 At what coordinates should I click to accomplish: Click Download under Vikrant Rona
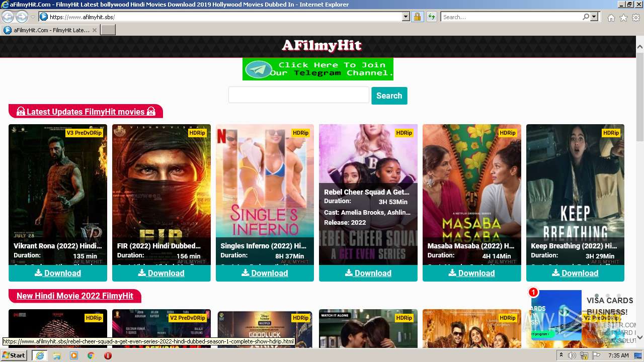(x=58, y=273)
